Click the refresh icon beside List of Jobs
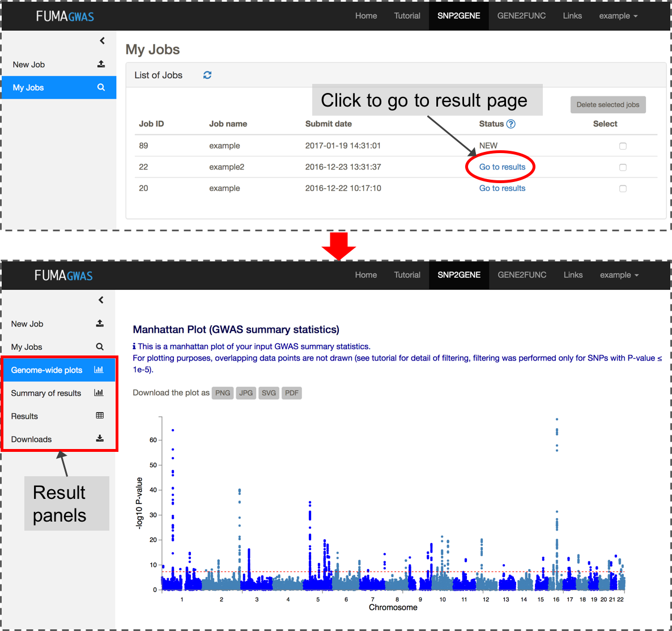 (x=207, y=75)
